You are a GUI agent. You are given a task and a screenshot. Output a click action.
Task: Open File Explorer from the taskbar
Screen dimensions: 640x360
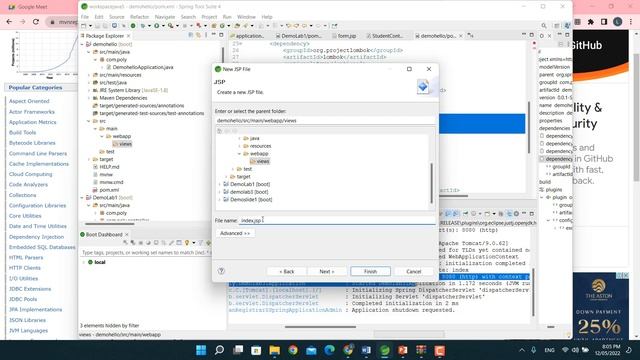pos(274,350)
